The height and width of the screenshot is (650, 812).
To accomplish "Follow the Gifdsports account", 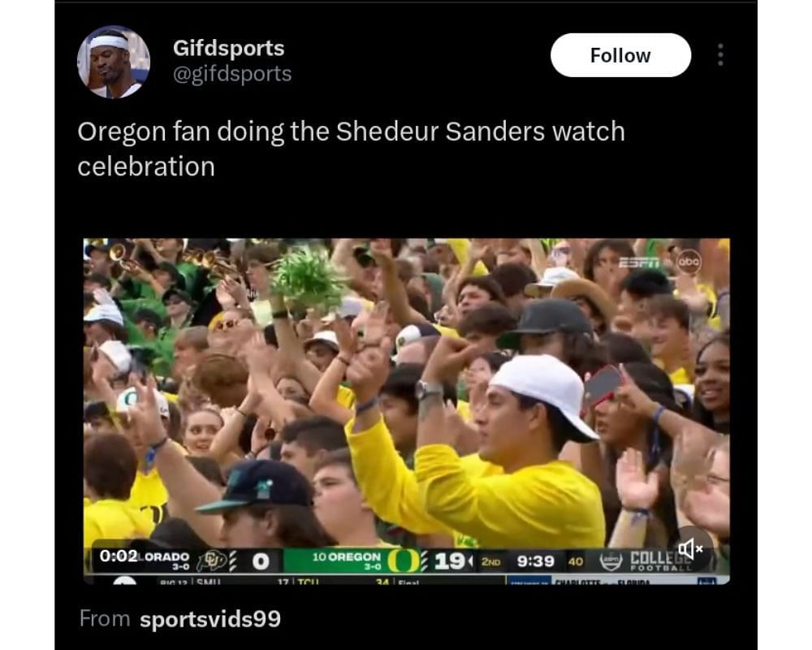I will click(x=620, y=55).
